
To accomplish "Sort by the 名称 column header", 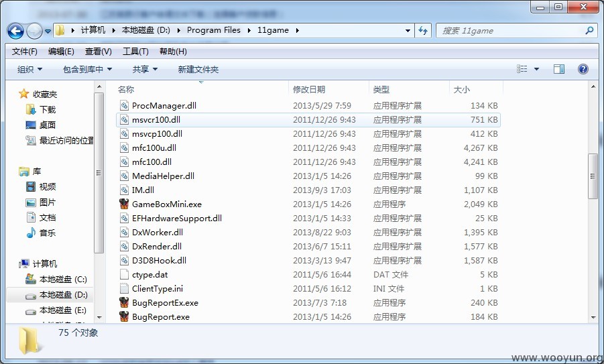I will pyautogui.click(x=125, y=89).
